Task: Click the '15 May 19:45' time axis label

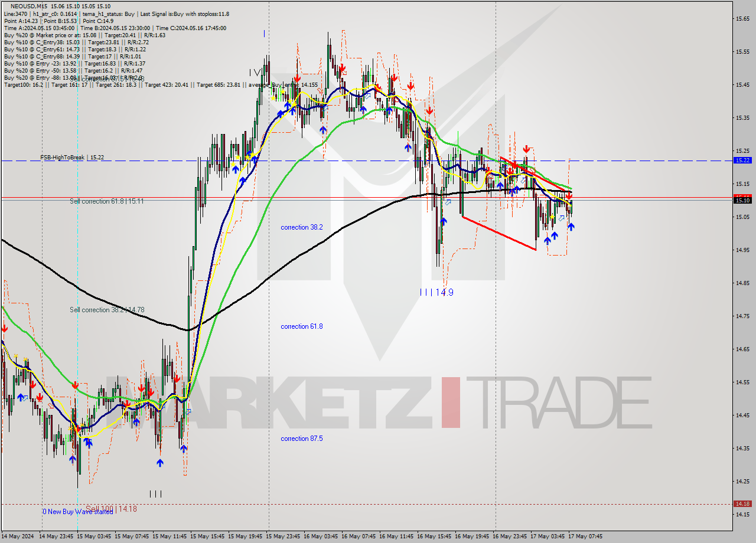Action: pos(246,537)
